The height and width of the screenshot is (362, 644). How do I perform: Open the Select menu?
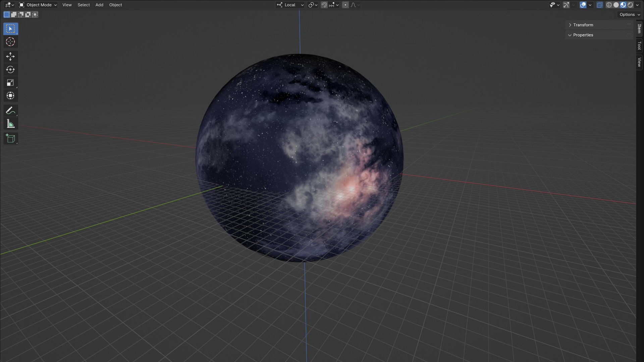(84, 5)
